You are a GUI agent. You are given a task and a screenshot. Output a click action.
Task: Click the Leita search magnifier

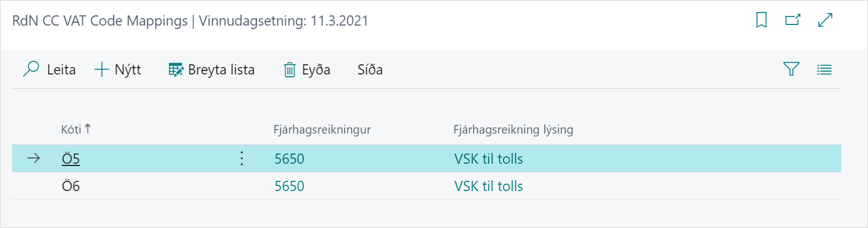[x=31, y=69]
